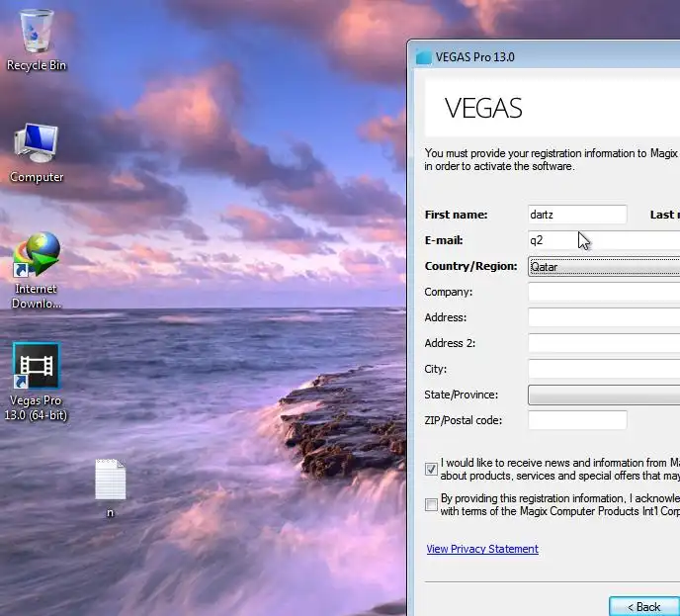Select the text file named n
This screenshot has width=680, height=616.
pyautogui.click(x=110, y=488)
